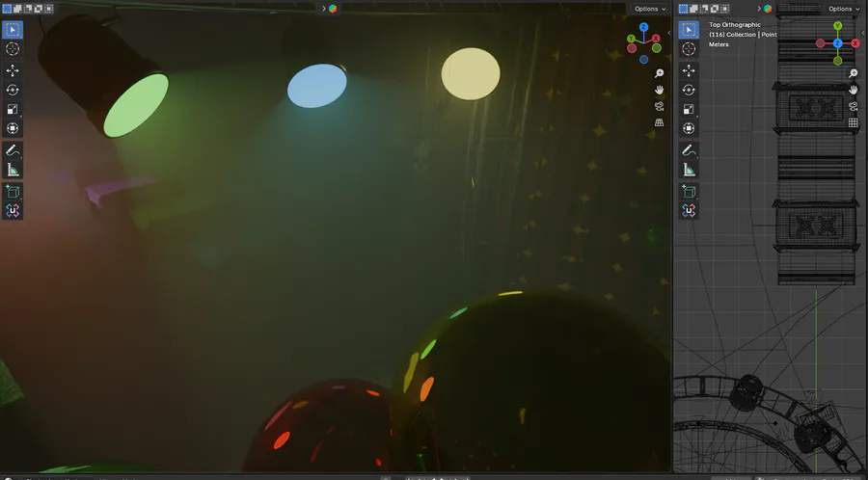Pick the Rotate tool in left viewport
This screenshot has height=480, width=868.
(13, 90)
